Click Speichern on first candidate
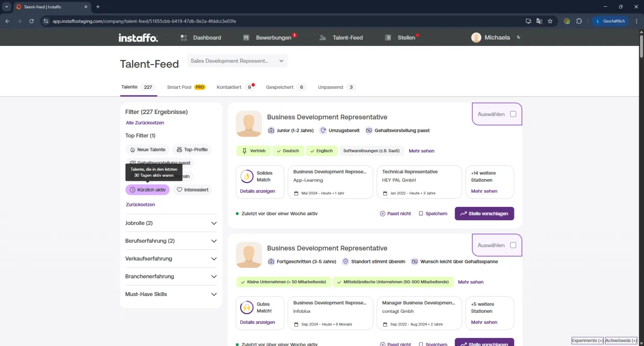The height and width of the screenshot is (346, 644). coord(433,213)
